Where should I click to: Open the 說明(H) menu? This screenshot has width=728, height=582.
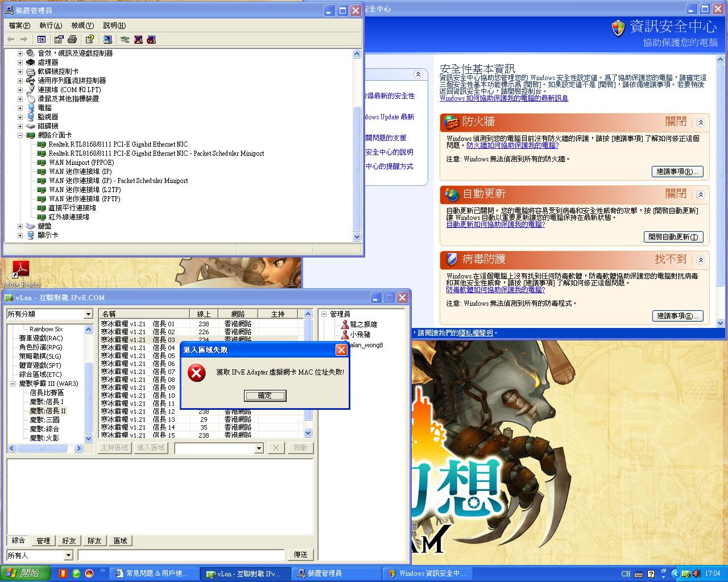114,26
